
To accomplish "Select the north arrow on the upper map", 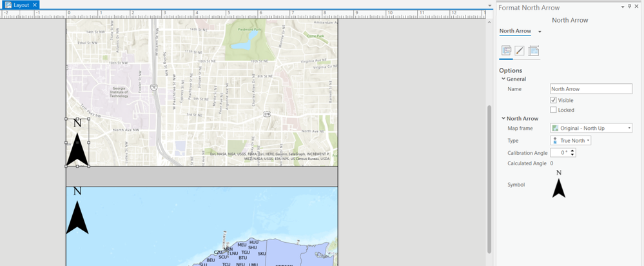I will pos(77,142).
